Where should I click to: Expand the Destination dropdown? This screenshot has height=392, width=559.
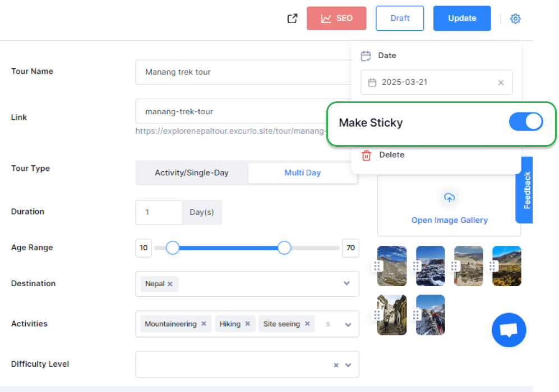347,283
